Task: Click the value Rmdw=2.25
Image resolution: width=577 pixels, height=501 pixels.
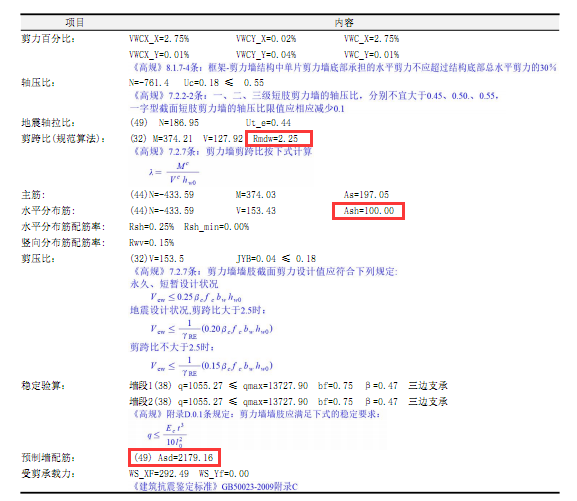Action: (x=275, y=139)
